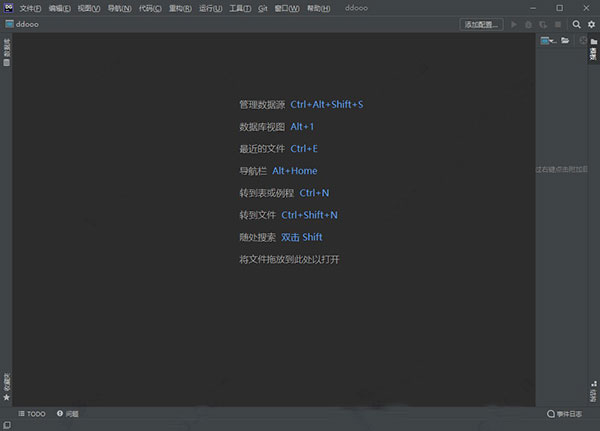Click the Debug bug icon
600x431 pixels.
click(x=528, y=24)
